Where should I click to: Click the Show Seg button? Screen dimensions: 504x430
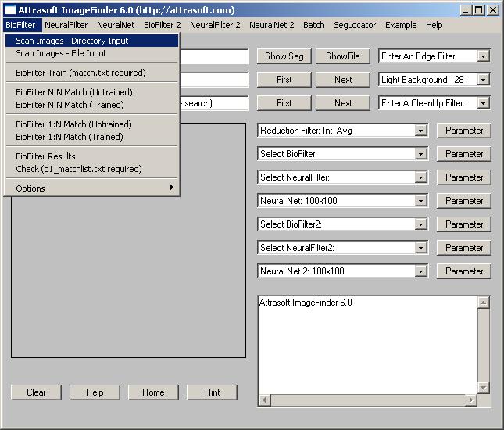[284, 56]
